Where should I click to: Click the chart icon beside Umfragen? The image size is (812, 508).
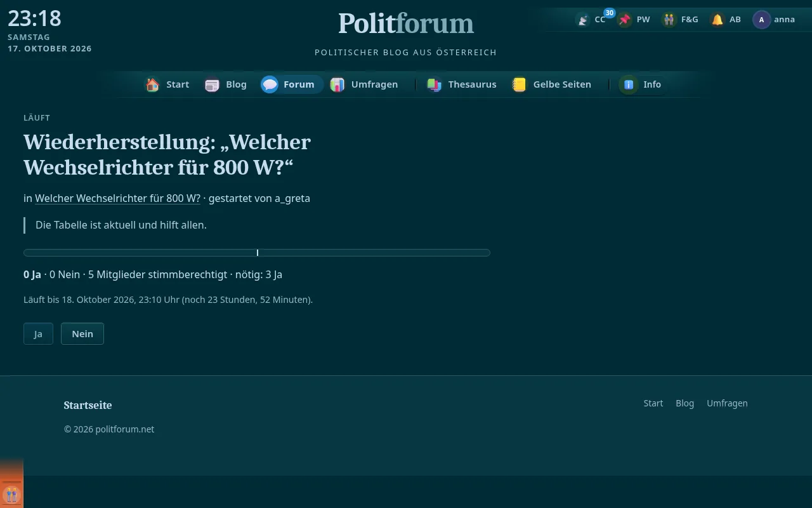coord(337,84)
